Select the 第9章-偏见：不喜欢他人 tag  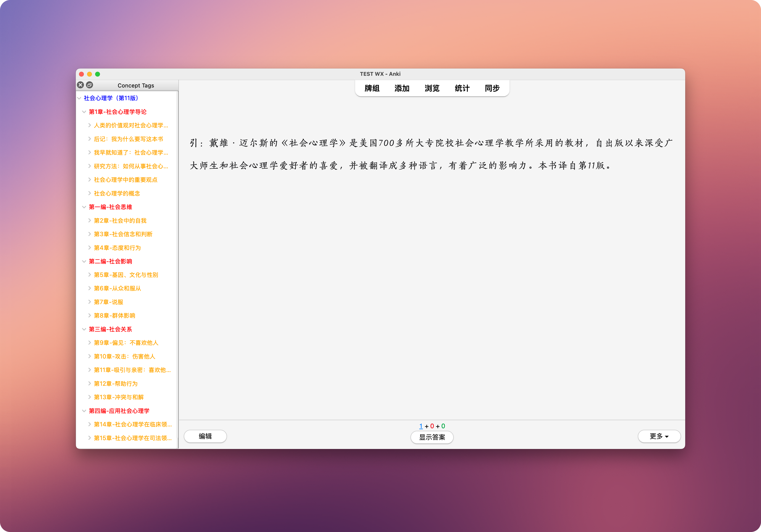click(x=126, y=343)
